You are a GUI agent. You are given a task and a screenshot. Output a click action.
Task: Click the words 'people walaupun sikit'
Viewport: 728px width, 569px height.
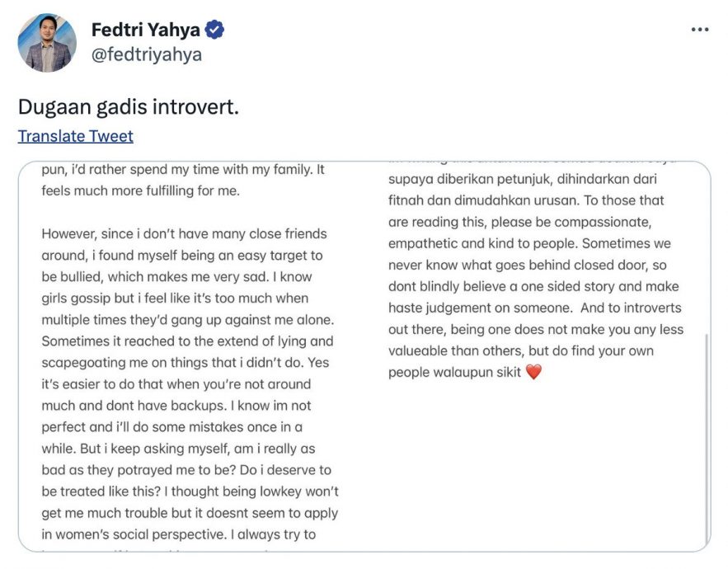tap(454, 372)
